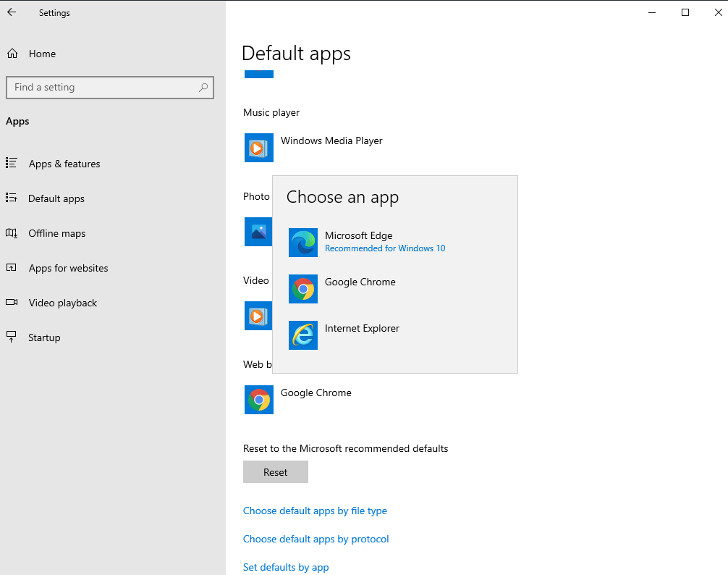Select the Offline maps icon
728x575 pixels.
click(x=12, y=232)
